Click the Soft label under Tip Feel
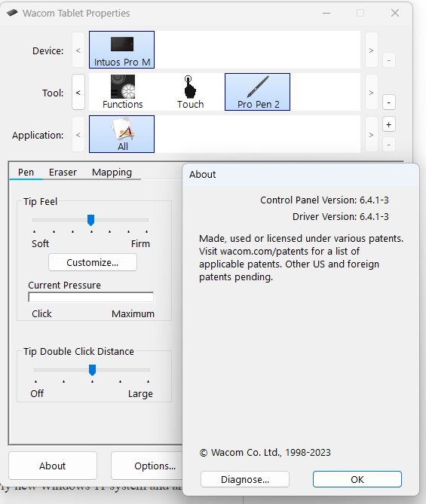 pos(40,243)
